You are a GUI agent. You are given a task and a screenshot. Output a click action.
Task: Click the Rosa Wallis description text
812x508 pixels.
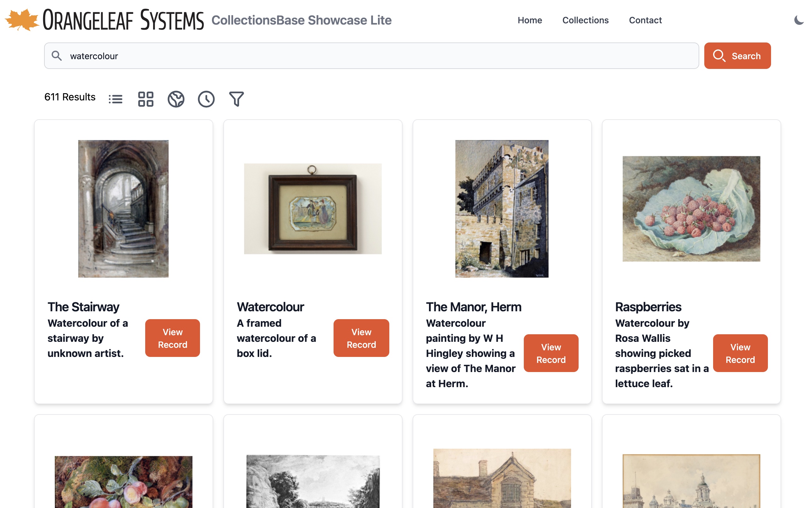coord(662,353)
